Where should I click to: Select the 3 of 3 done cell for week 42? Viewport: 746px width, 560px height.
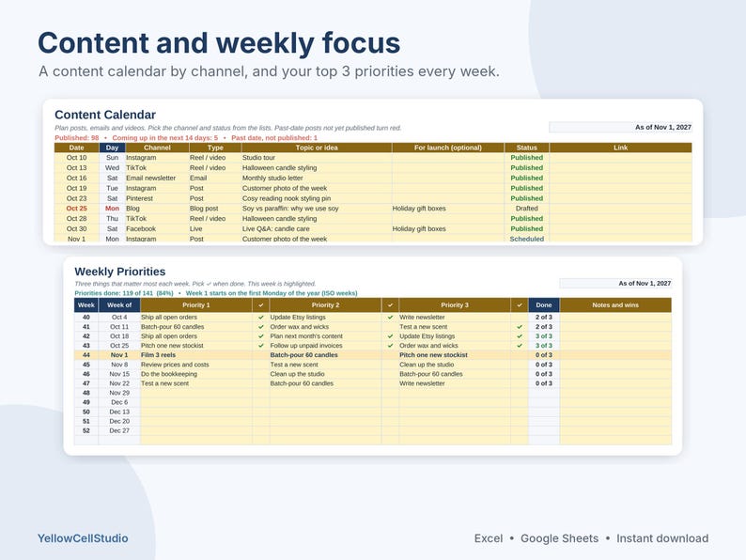tap(544, 336)
